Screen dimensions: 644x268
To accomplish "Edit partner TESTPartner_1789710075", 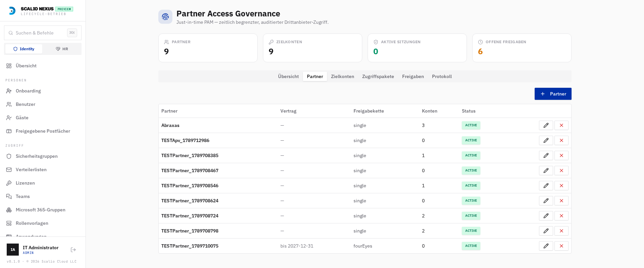I will tap(546, 246).
